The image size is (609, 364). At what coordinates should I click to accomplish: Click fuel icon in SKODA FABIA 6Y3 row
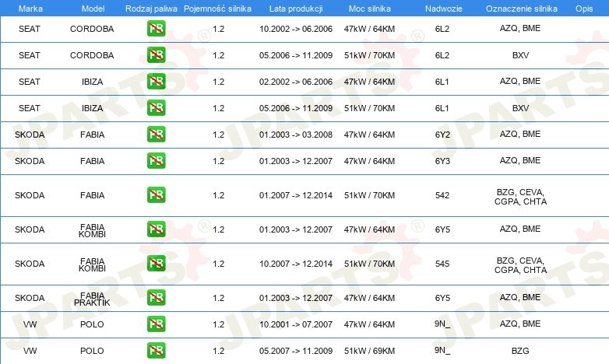pos(156,161)
